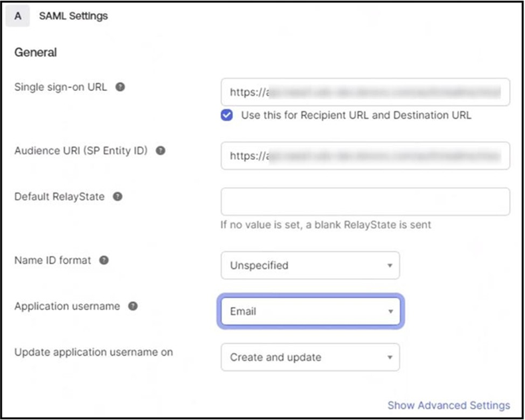Click the blank RelayState hint text
525x420 pixels.
(326, 225)
